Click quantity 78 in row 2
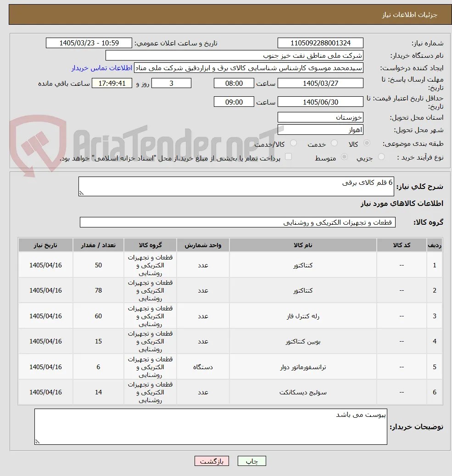The height and width of the screenshot is (476, 452). click(x=98, y=290)
